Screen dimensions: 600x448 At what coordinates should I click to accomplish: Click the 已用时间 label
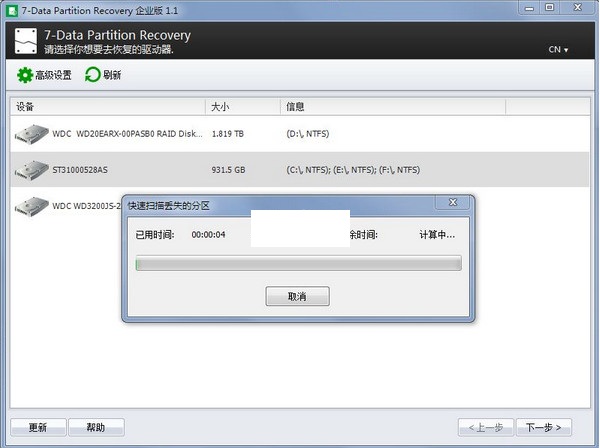155,235
